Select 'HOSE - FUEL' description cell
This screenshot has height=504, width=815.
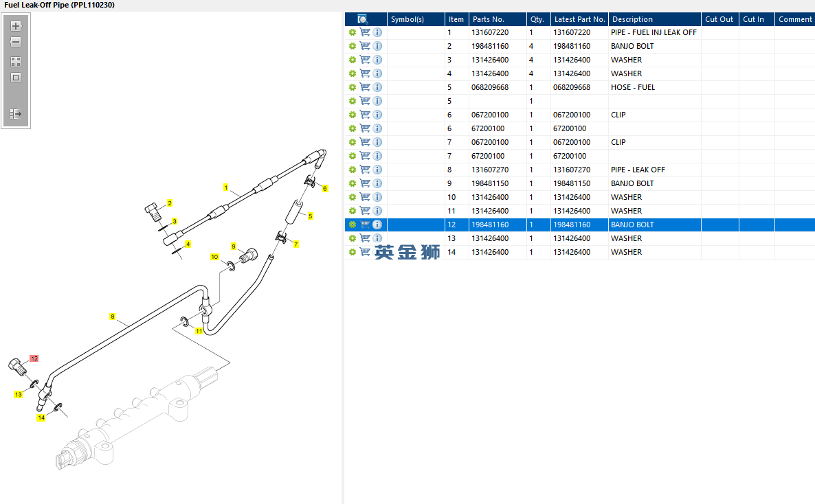655,87
